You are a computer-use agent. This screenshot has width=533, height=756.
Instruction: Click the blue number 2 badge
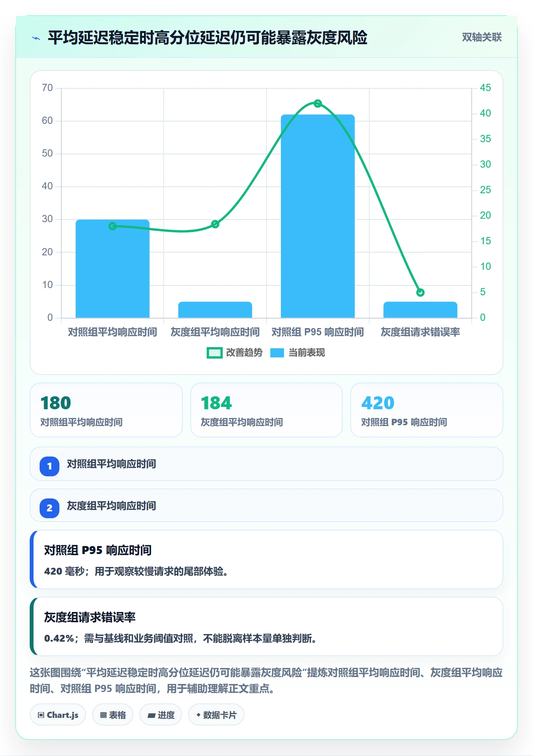click(x=49, y=508)
